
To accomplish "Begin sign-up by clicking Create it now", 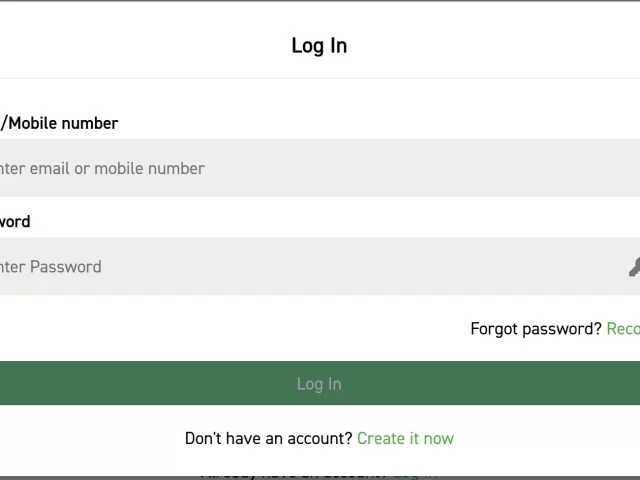I will click(405, 438).
